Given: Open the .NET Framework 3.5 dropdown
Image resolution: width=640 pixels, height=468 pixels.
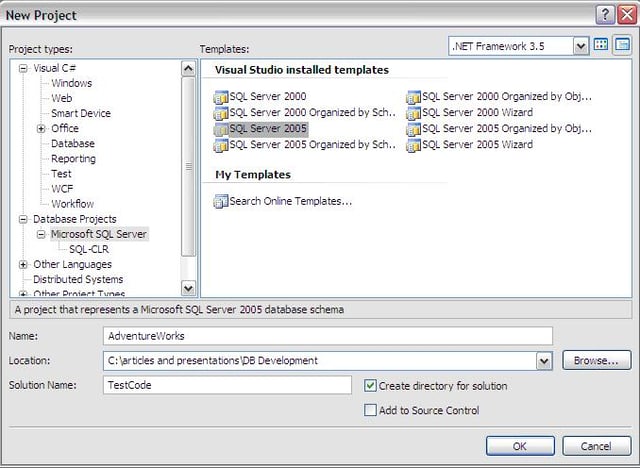Looking at the screenshot, I should [x=580, y=46].
